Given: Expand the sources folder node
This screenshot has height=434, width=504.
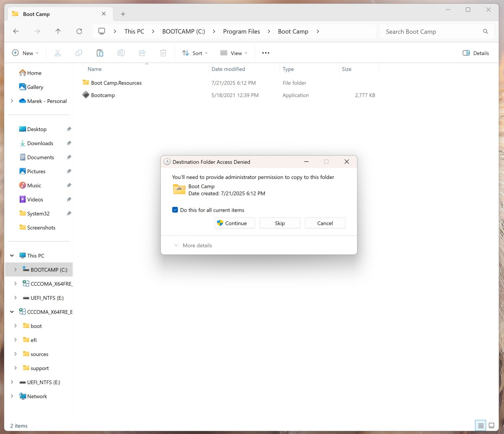Looking at the screenshot, I should [x=15, y=354].
